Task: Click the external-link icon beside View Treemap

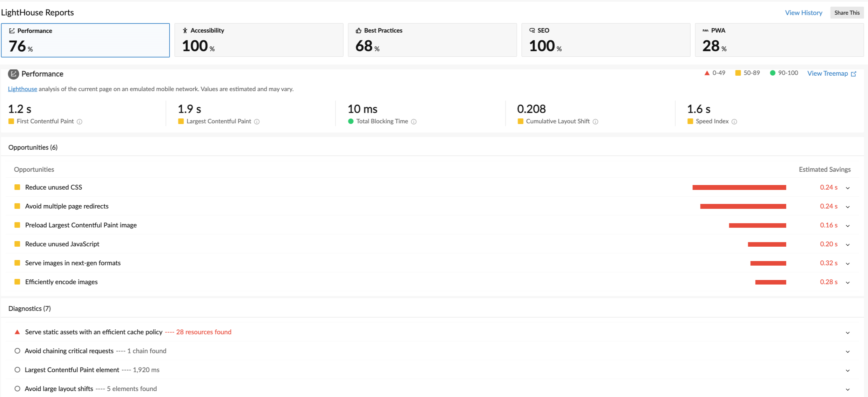Action: point(854,74)
